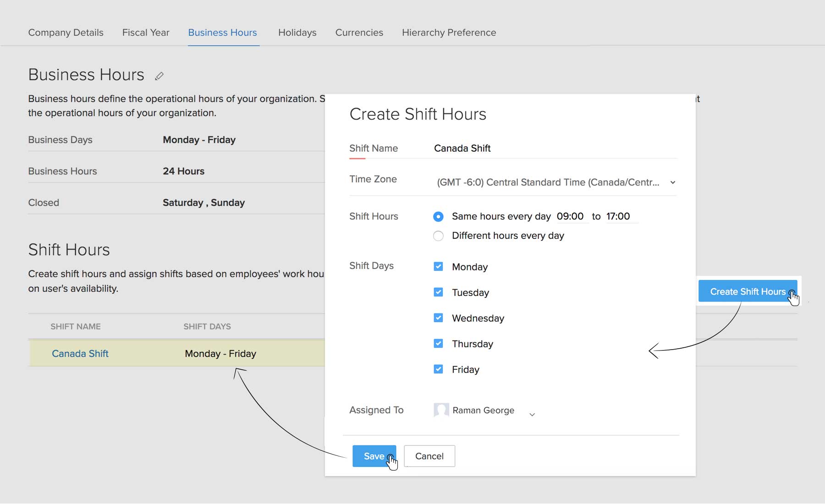The height and width of the screenshot is (504, 825).
Task: Uncheck the Friday shift day
Action: pyautogui.click(x=438, y=369)
